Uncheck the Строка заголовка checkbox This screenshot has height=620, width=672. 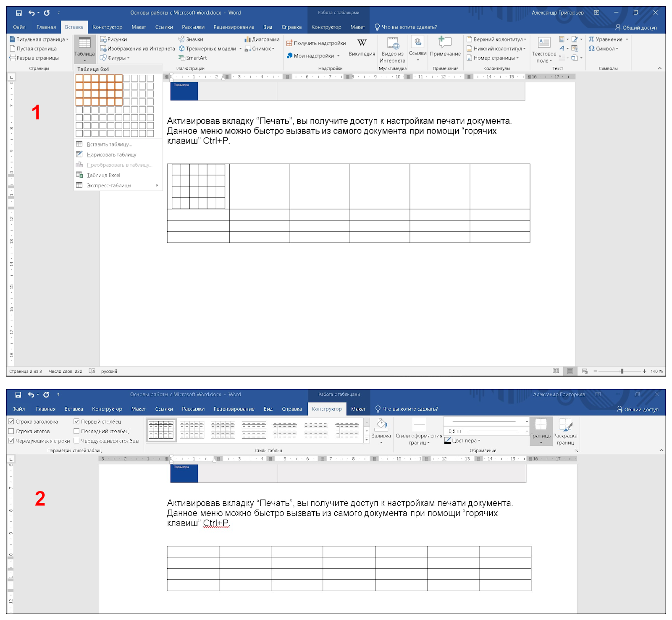11,421
